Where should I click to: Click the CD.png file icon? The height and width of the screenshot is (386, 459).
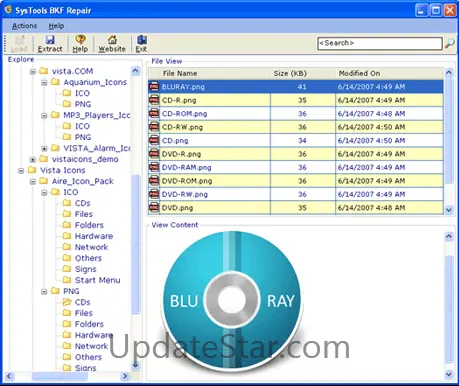(154, 140)
